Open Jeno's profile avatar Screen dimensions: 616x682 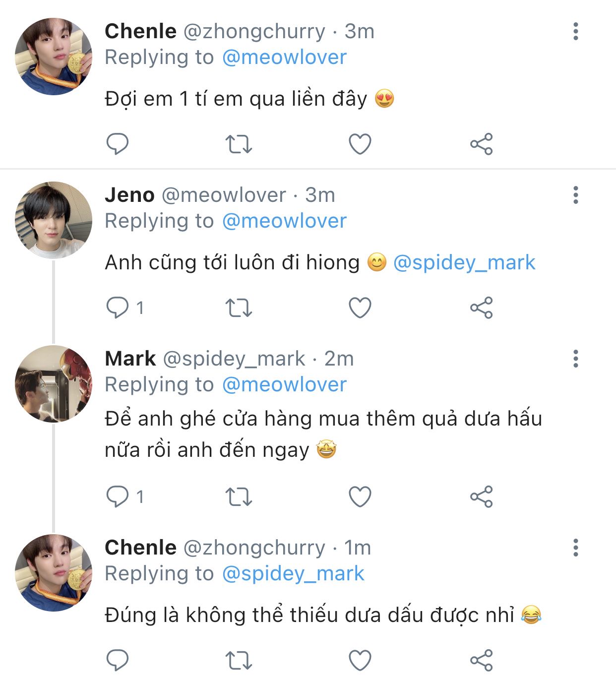click(54, 220)
